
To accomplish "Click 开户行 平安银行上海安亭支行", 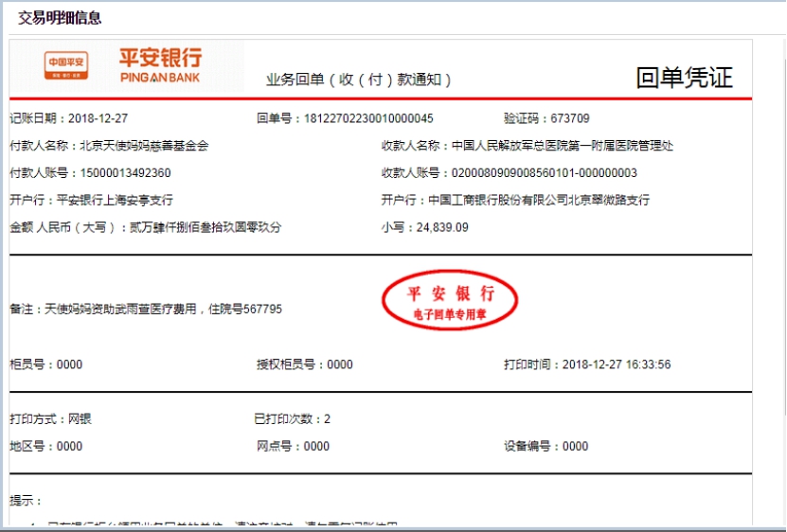I will tap(91, 200).
